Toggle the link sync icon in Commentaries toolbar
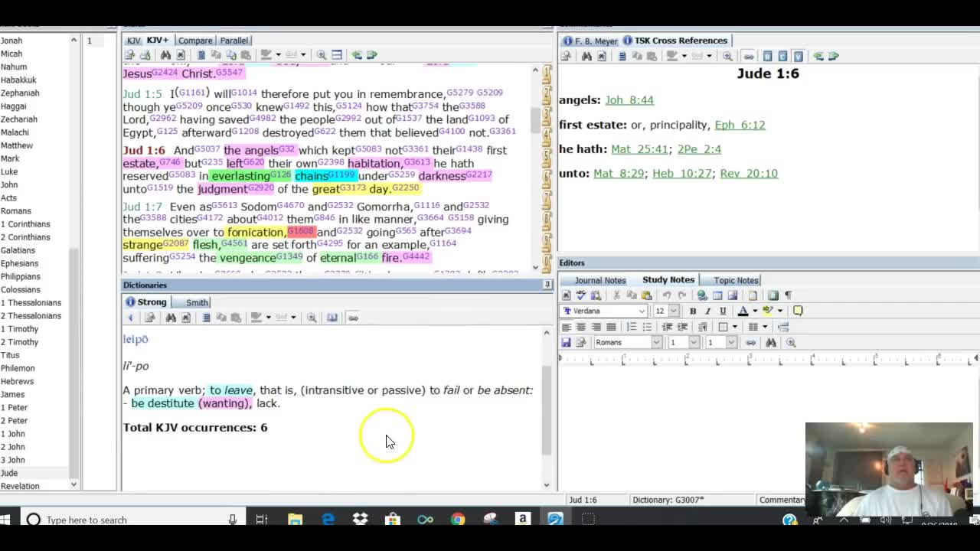 coord(748,56)
